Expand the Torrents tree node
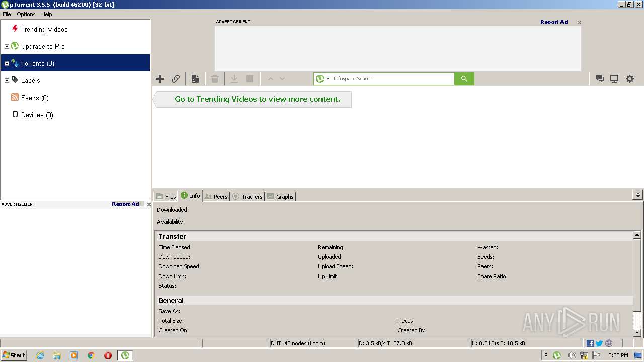This screenshot has height=362, width=644. (7, 63)
